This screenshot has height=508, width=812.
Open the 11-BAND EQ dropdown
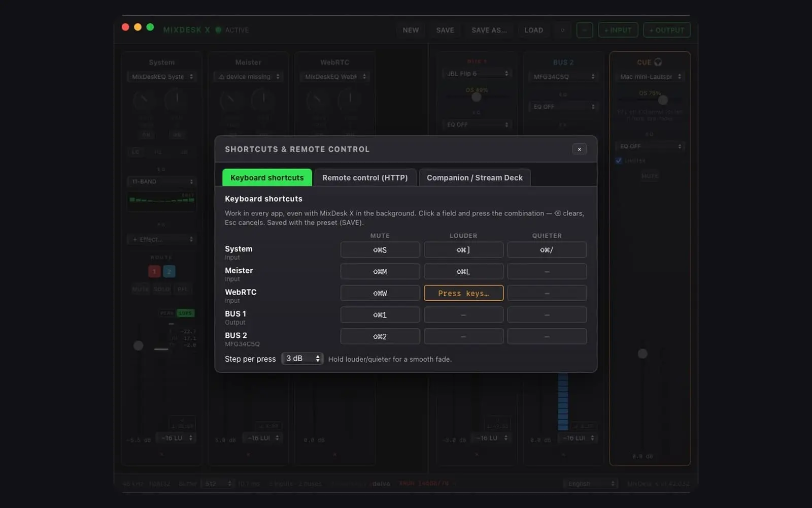[162, 181]
